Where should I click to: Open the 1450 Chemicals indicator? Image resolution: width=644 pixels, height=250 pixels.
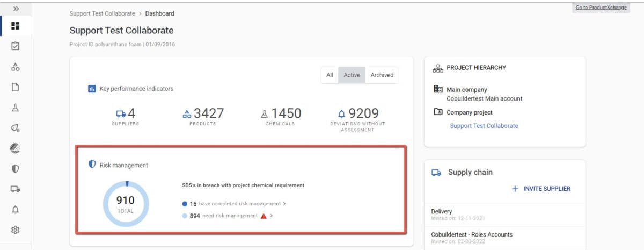(281, 117)
